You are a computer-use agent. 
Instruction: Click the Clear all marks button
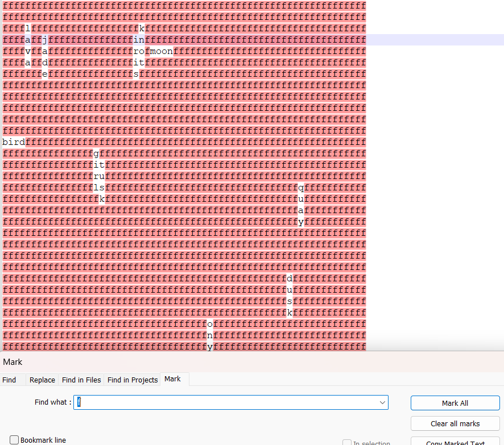click(x=455, y=423)
